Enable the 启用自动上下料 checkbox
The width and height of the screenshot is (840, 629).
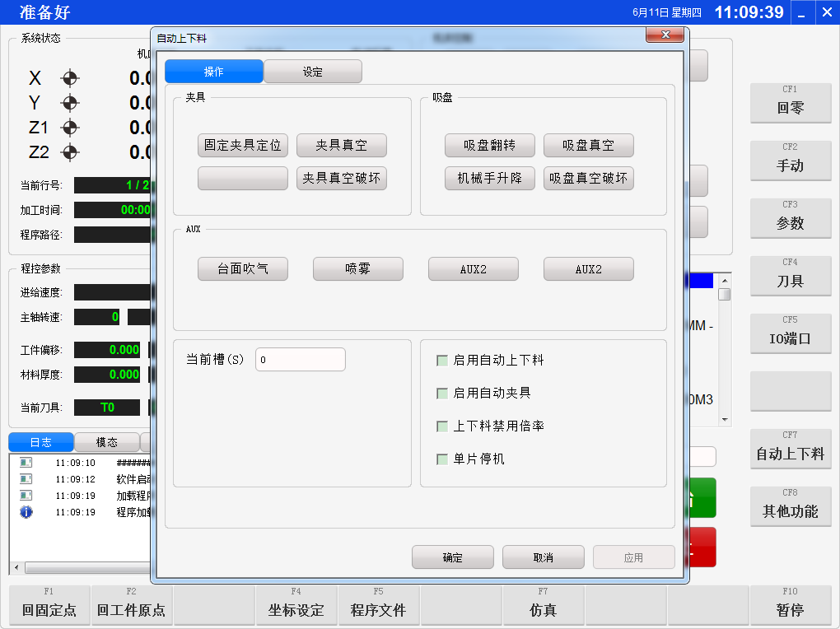442,361
